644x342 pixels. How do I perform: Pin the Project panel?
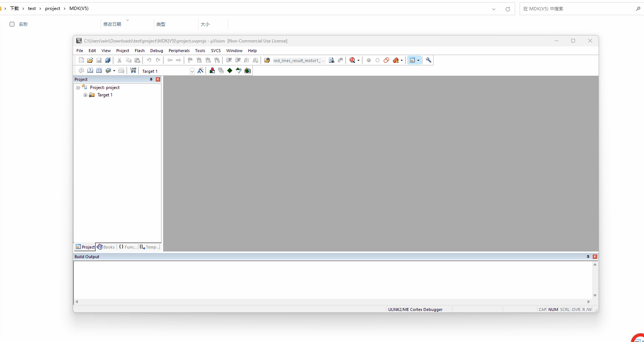coord(151,79)
